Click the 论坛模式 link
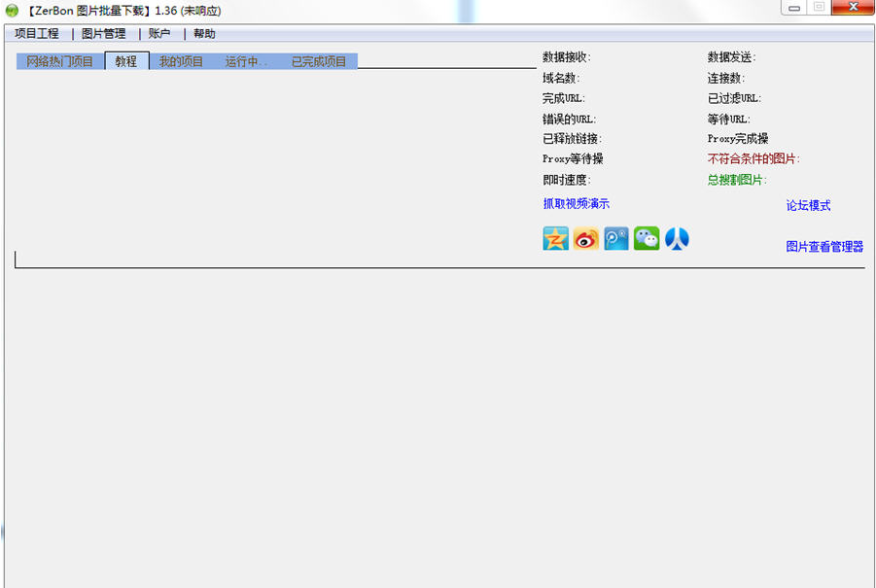The height and width of the screenshot is (588, 876). (808, 205)
